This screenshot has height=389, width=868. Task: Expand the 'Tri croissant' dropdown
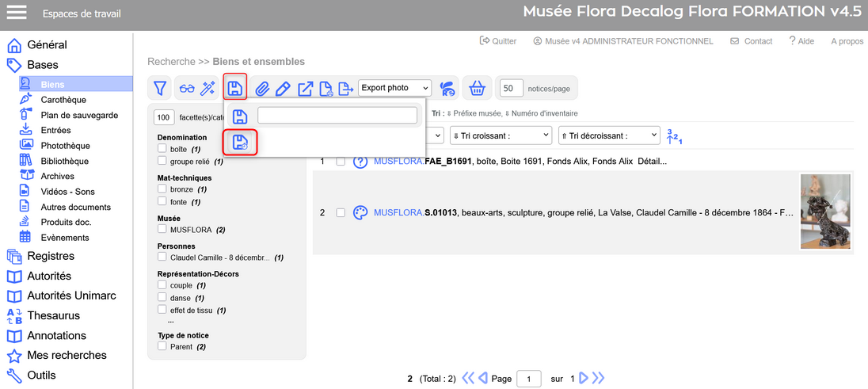(500, 135)
